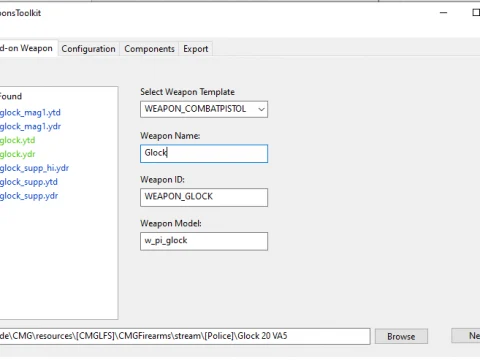Screen dimensions: 480x360
Task: Open the Components tab
Action: 149,49
